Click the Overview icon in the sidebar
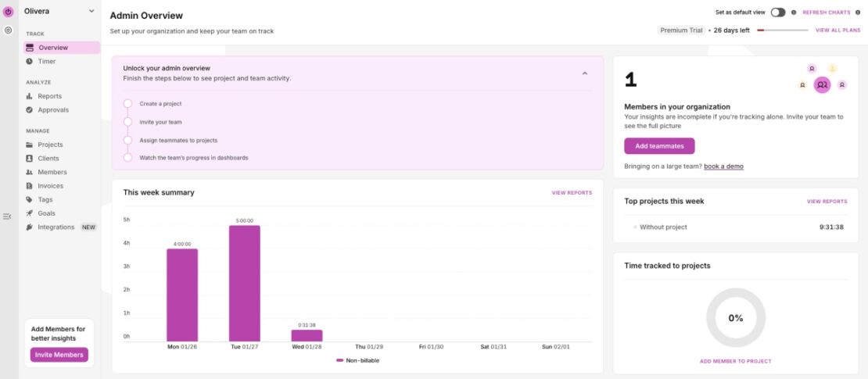This screenshot has height=379, width=868. click(30, 48)
